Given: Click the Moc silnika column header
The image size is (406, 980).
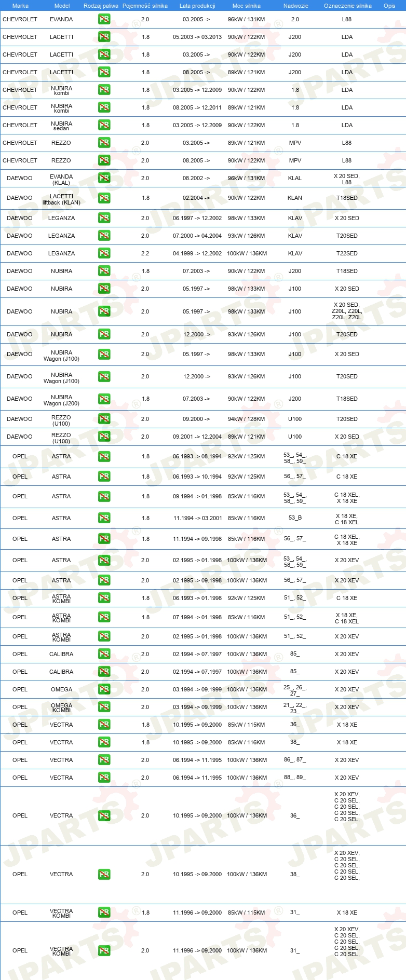Looking at the screenshot, I should click(247, 6).
